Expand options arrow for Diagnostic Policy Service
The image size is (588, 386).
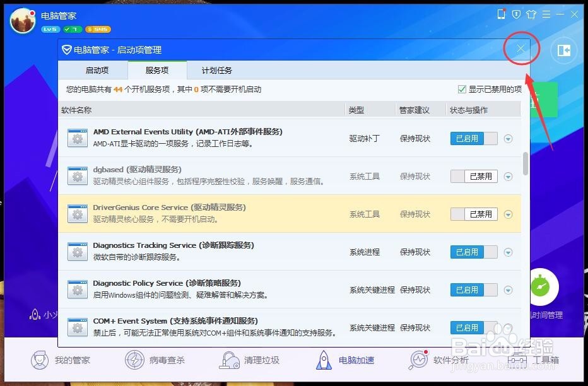[508, 289]
